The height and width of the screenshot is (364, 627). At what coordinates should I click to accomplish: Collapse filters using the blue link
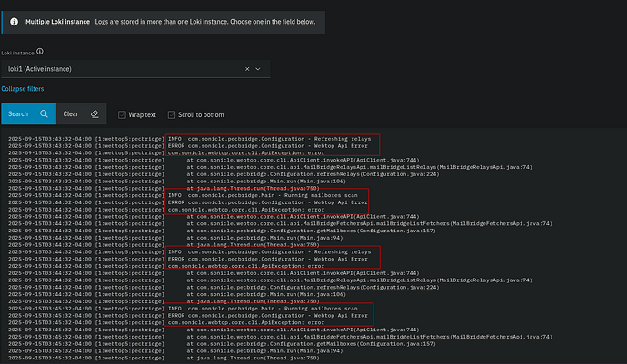click(x=22, y=89)
